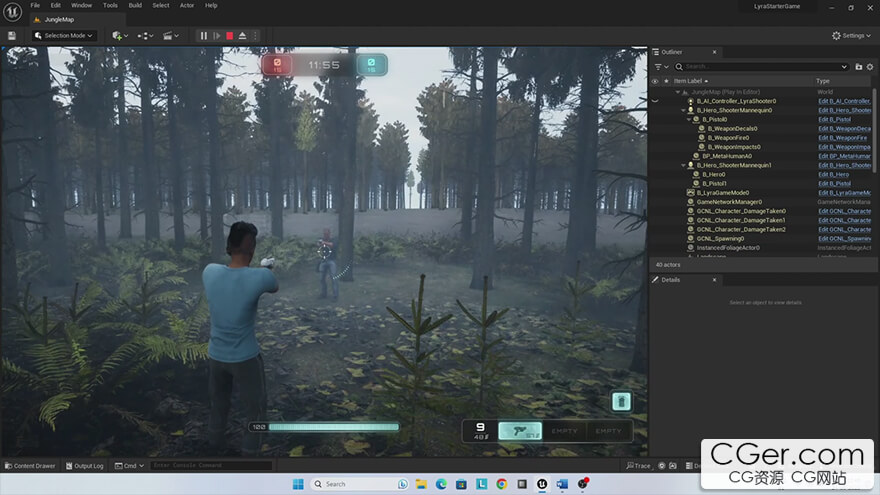880x495 pixels.
Task: Select B_AI_Controller_LyraShooter0 in the Outliner
Action: (736, 101)
